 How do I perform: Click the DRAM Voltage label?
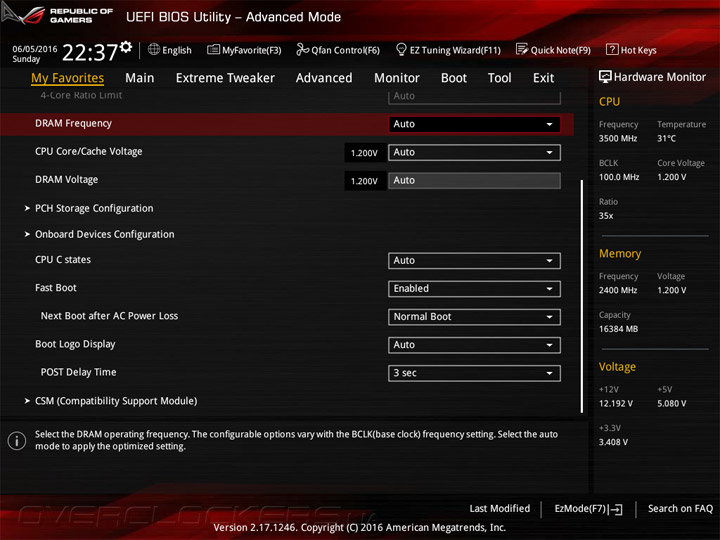[x=66, y=180]
